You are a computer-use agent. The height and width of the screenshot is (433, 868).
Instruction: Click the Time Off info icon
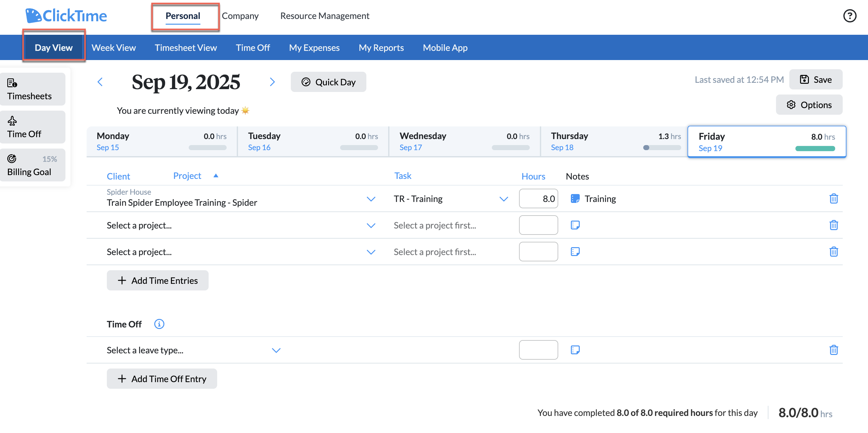click(x=159, y=324)
